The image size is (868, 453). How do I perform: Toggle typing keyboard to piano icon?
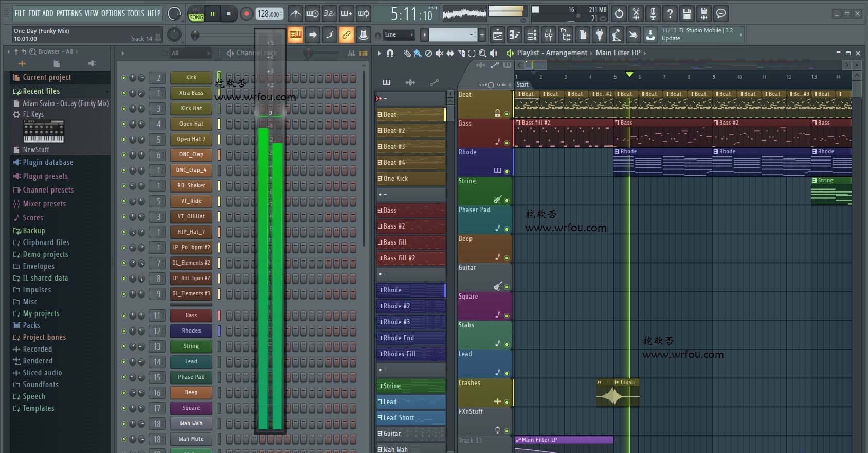point(295,35)
